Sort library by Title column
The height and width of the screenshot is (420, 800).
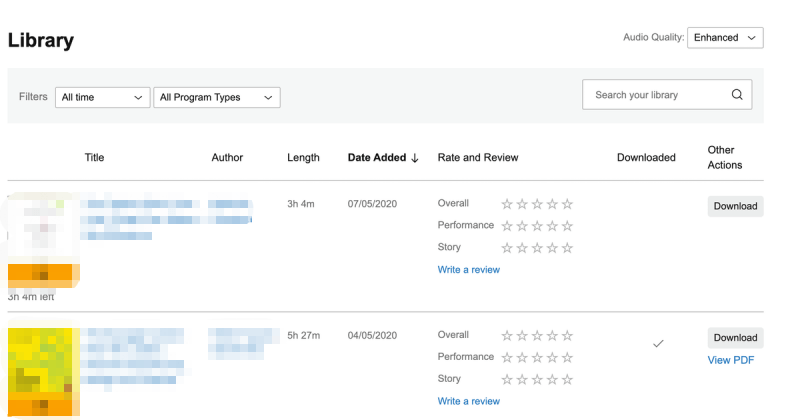click(94, 157)
